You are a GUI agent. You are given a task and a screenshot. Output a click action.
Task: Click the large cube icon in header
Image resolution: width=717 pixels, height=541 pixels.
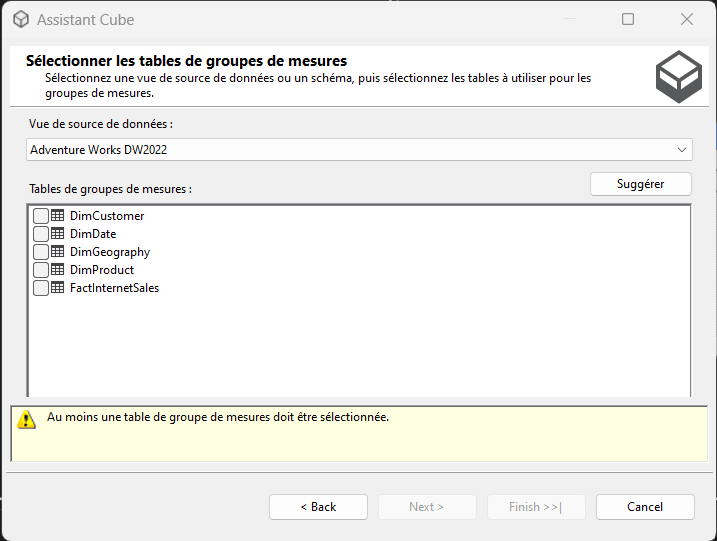[x=679, y=77]
